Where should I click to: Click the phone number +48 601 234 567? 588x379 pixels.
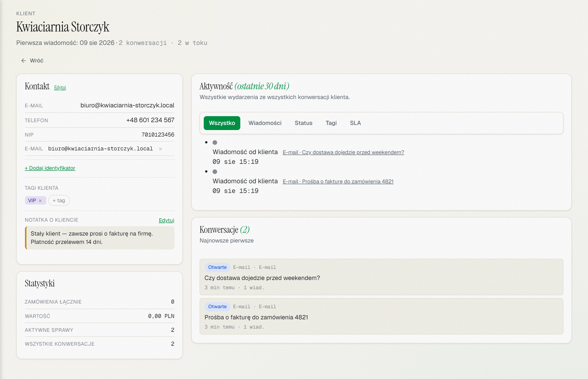click(x=150, y=120)
